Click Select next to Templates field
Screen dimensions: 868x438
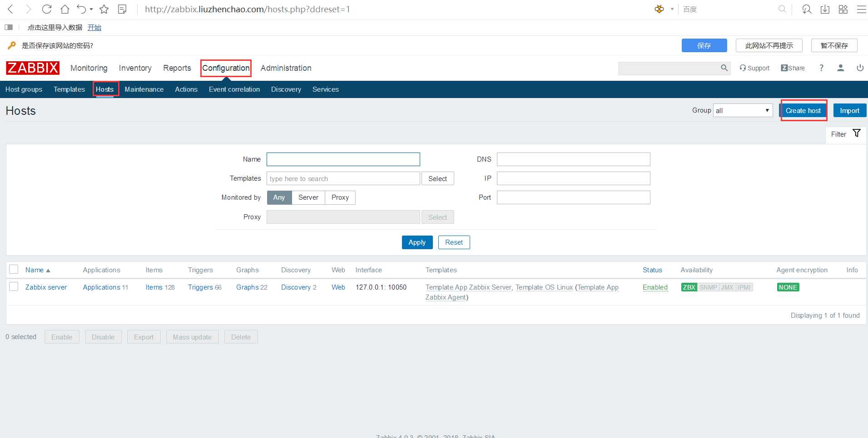point(438,178)
